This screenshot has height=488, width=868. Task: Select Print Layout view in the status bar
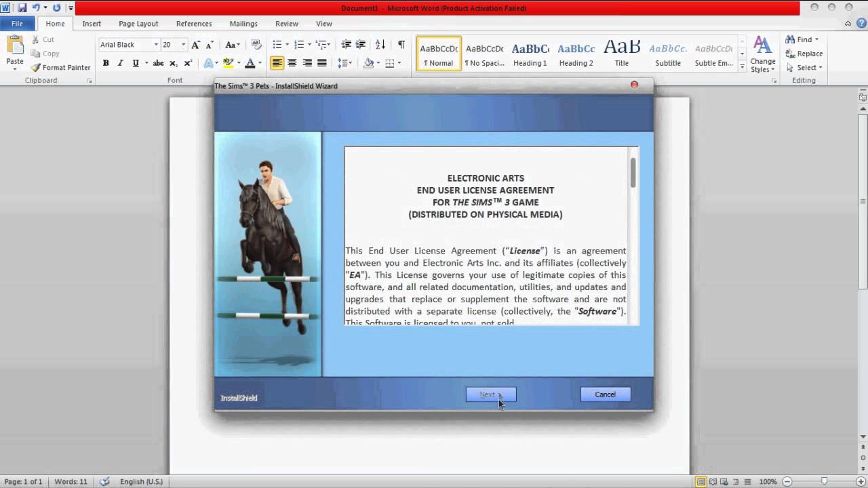pos(701,482)
